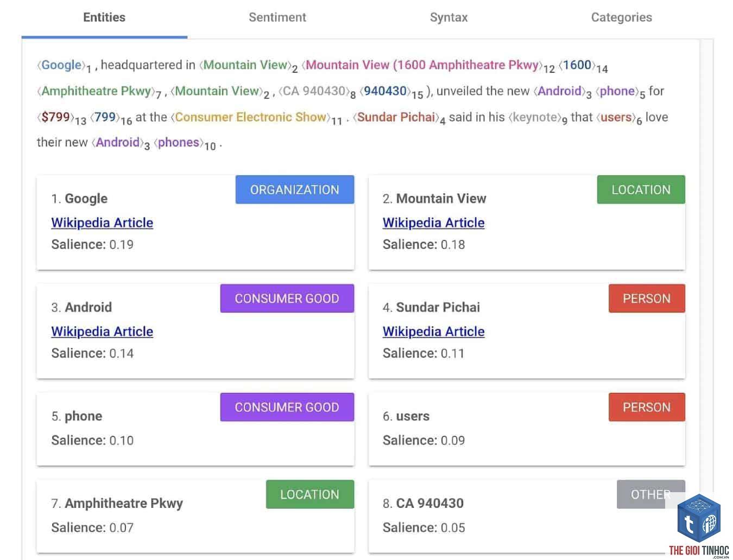This screenshot has height=560, width=733.
Task: Select the card title "6. users"
Action: 406,416
